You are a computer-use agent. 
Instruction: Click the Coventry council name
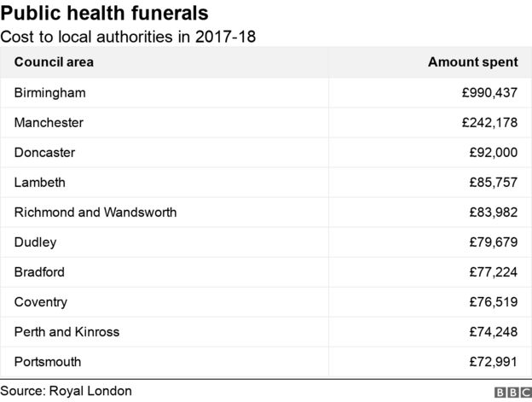41,302
